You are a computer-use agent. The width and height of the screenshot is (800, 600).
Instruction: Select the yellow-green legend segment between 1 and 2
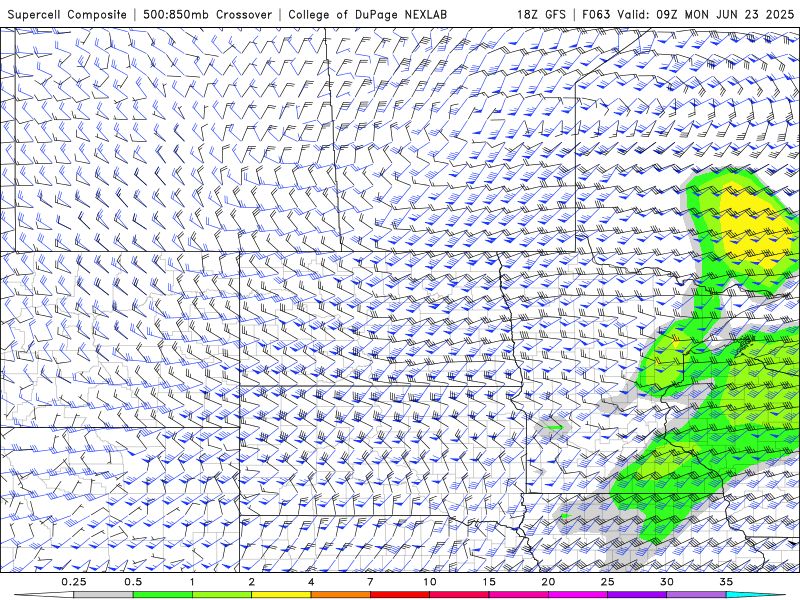(222, 595)
